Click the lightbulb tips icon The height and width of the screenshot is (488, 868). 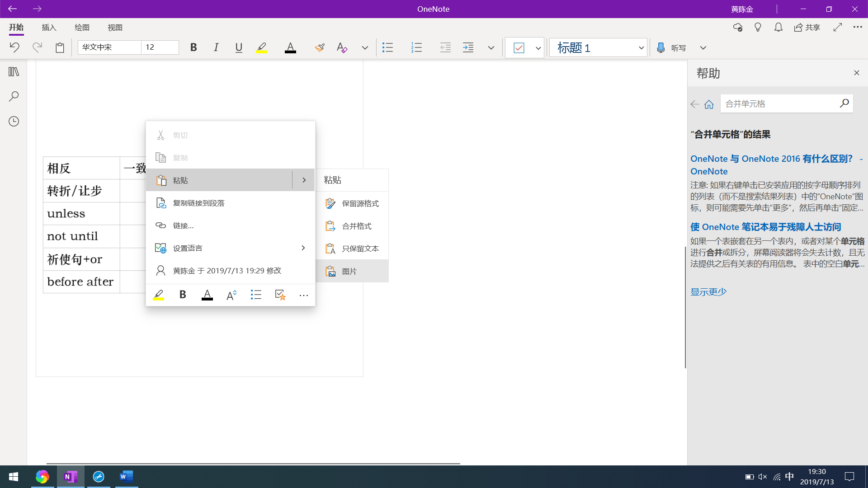click(758, 28)
